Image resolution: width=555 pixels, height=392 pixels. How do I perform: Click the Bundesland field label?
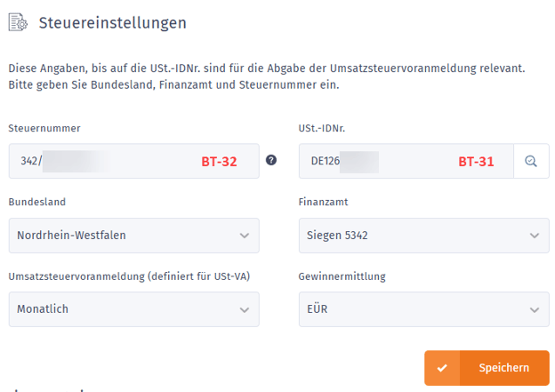tap(36, 203)
